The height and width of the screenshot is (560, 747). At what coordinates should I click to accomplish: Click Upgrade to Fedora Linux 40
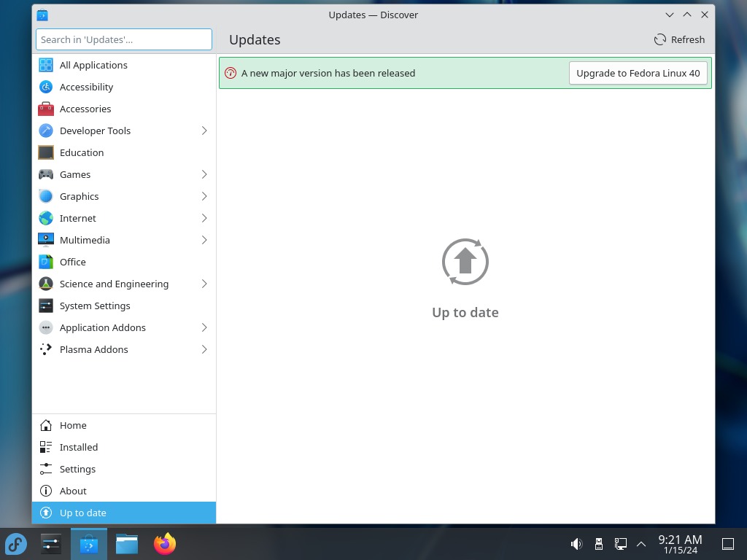pyautogui.click(x=638, y=74)
